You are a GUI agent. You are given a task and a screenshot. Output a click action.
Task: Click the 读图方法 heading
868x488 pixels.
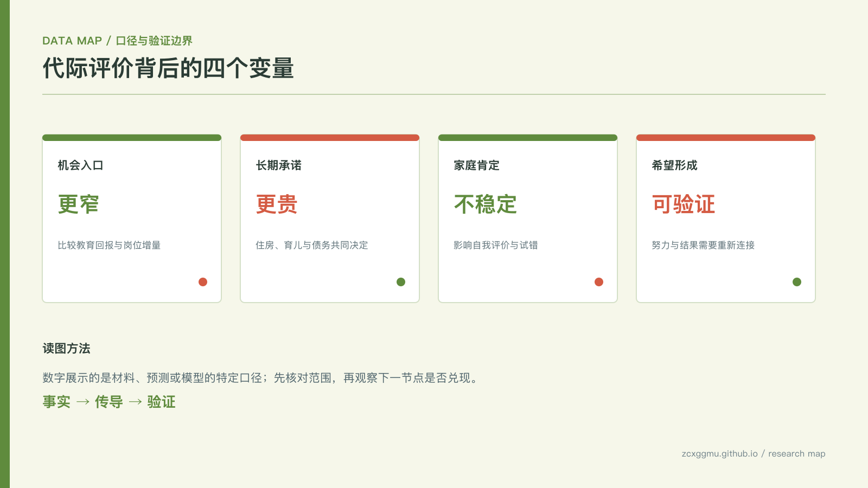[67, 349]
